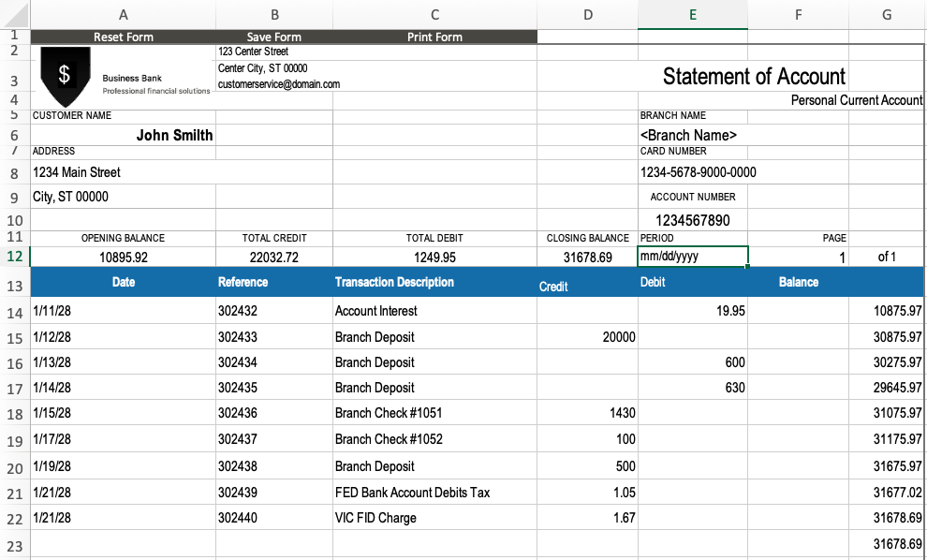Click card number 1234-5678-9000-0000
The image size is (927, 560).
click(699, 172)
